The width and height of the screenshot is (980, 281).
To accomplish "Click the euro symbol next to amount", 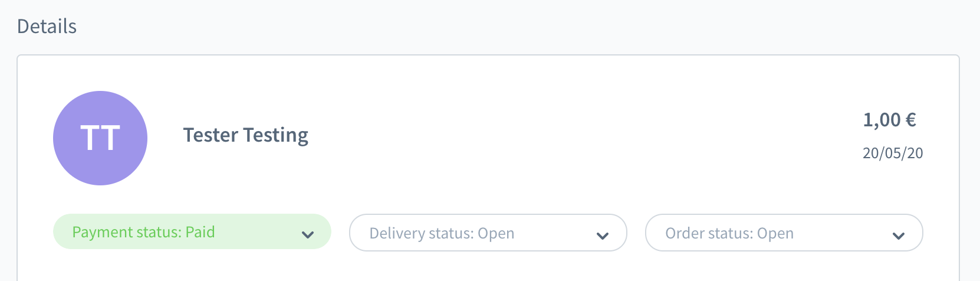I will [910, 120].
